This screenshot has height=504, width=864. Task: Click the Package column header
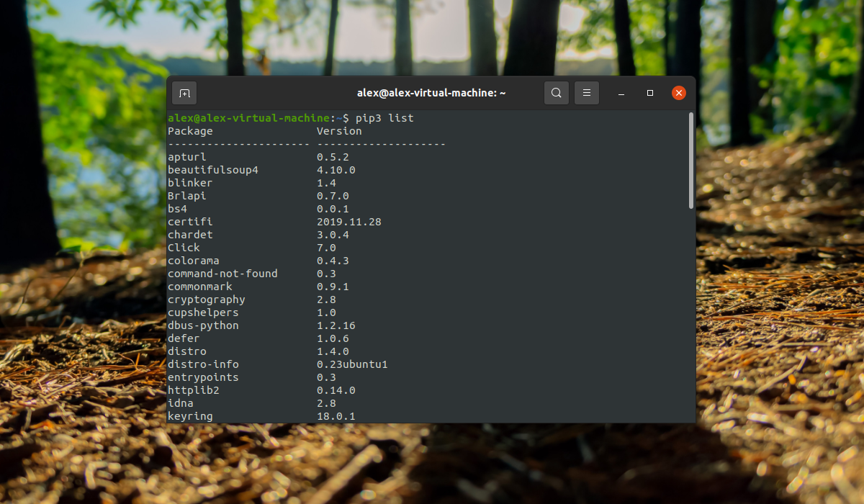pyautogui.click(x=190, y=131)
